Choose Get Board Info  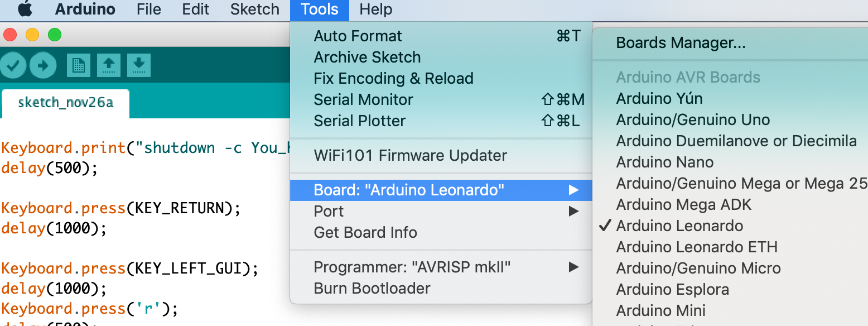[x=441, y=233]
